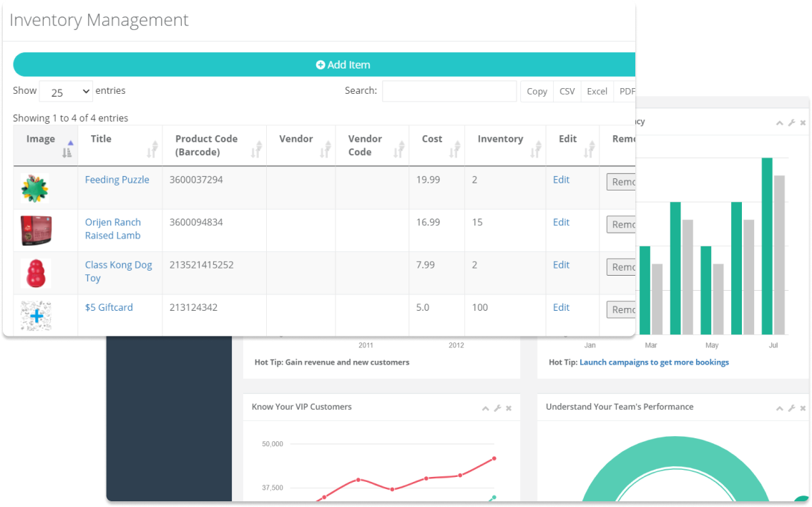812x507 pixels.
Task: Sort by Vendor column sort arrows
Action: 326,149
